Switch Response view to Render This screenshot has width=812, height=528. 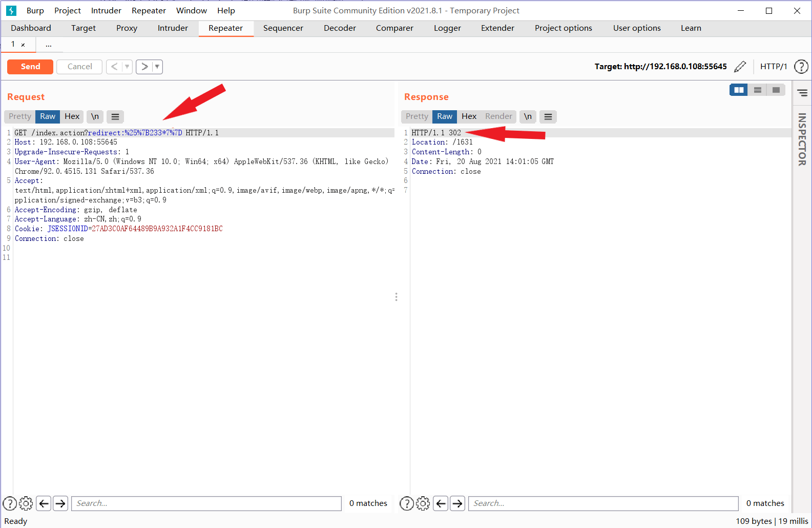click(x=498, y=116)
